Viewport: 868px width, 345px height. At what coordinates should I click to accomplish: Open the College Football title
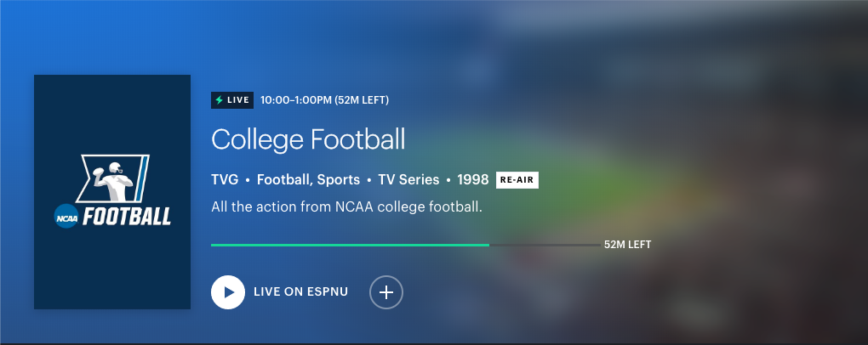coord(308,139)
